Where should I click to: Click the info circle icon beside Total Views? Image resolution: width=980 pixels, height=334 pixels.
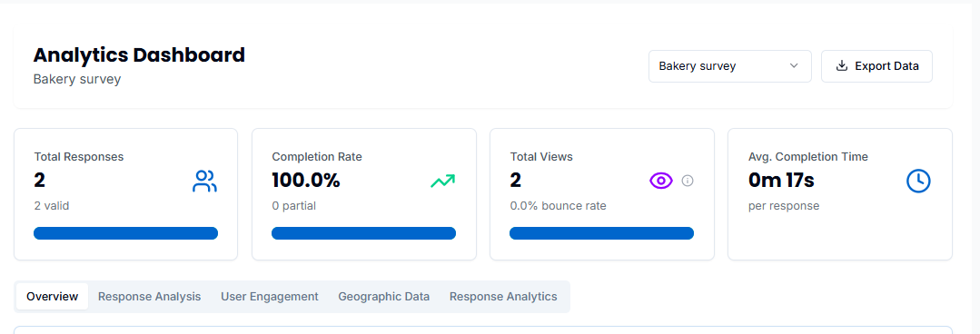tap(688, 181)
